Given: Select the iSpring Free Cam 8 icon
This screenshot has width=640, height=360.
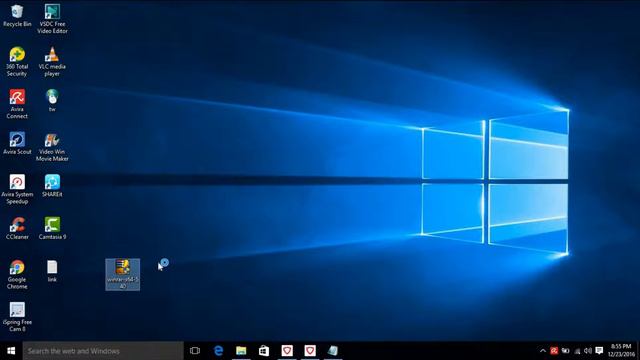Looking at the screenshot, I should [17, 317].
